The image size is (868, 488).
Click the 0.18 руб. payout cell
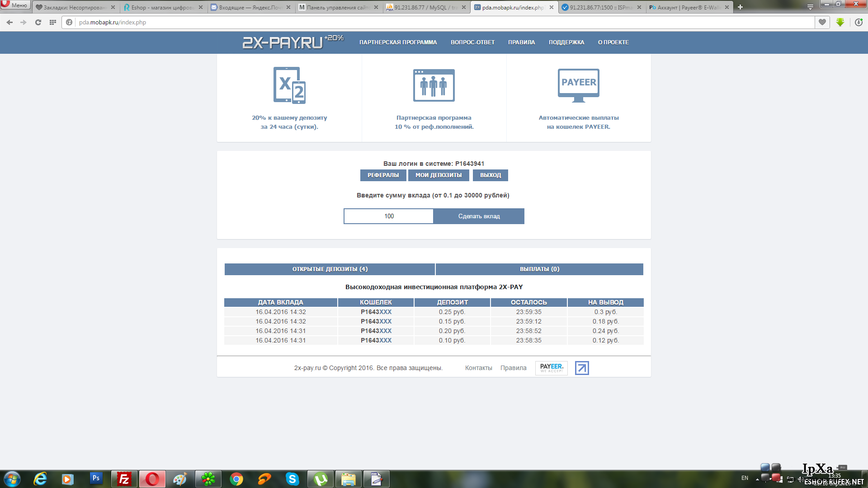pos(606,321)
